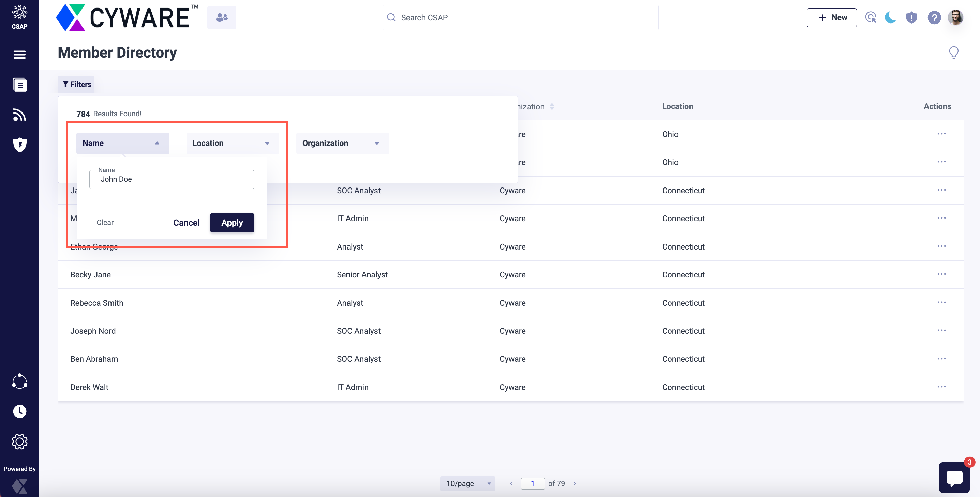The height and width of the screenshot is (497, 980).
Task: Open the 10/page size dropdown
Action: (x=467, y=483)
